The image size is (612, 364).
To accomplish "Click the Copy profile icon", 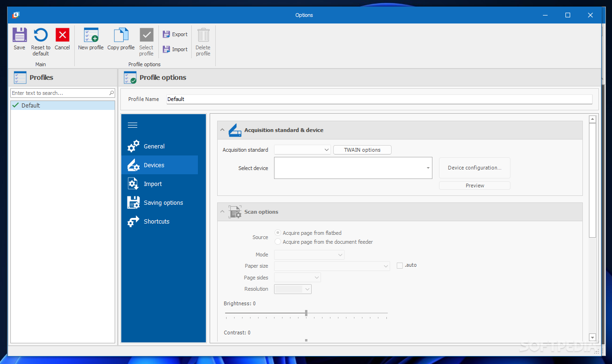I will click(121, 35).
